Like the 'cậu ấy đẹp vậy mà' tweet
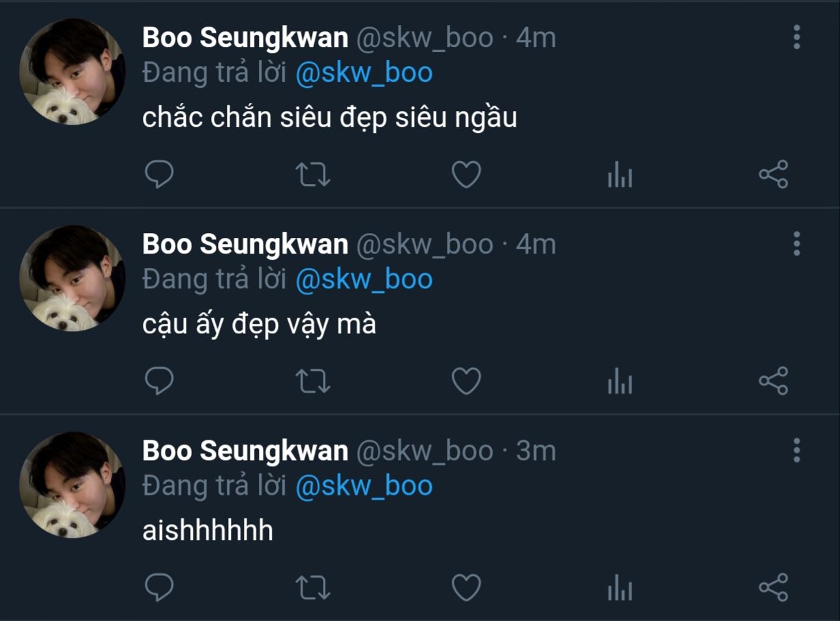Image resolution: width=840 pixels, height=621 pixels. (x=467, y=381)
